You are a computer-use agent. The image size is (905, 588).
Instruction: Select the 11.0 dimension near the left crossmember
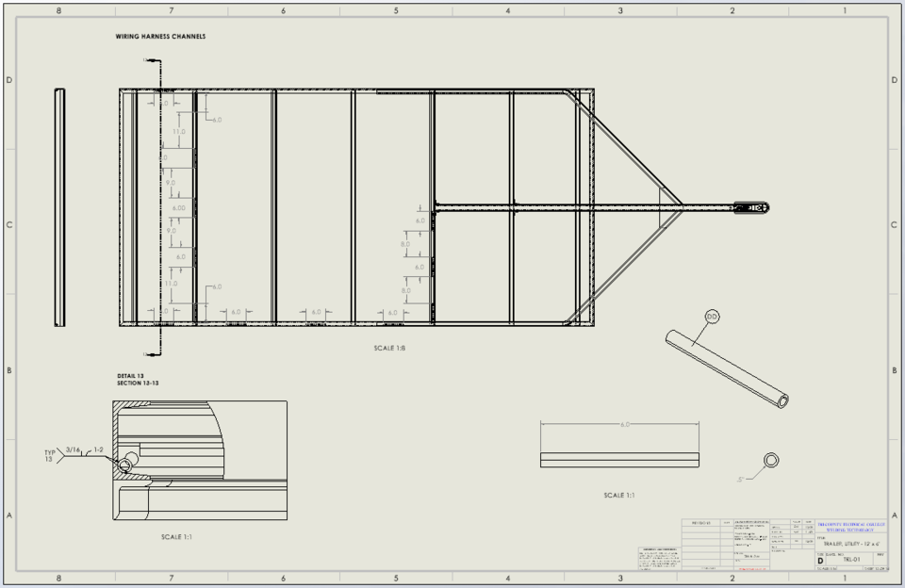click(179, 131)
